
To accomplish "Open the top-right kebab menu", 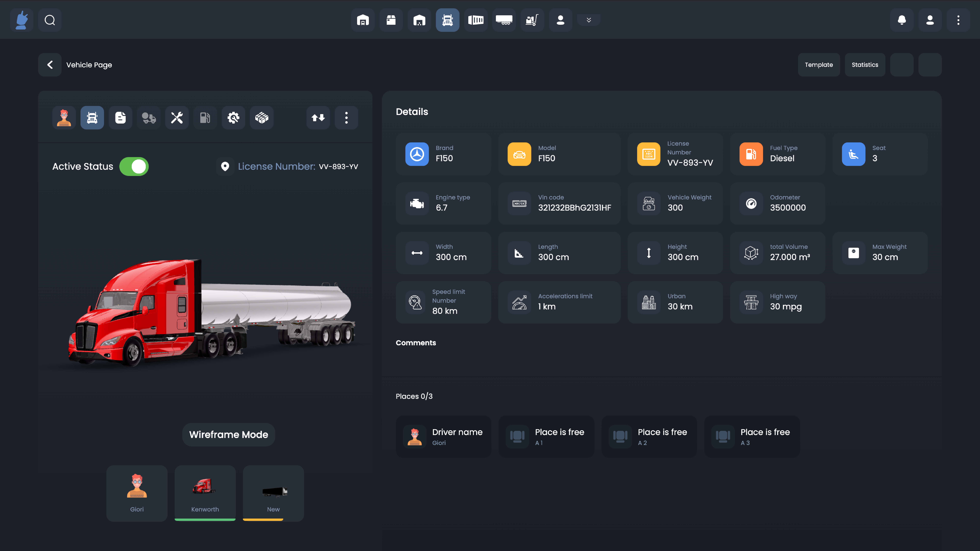I will 958,20.
